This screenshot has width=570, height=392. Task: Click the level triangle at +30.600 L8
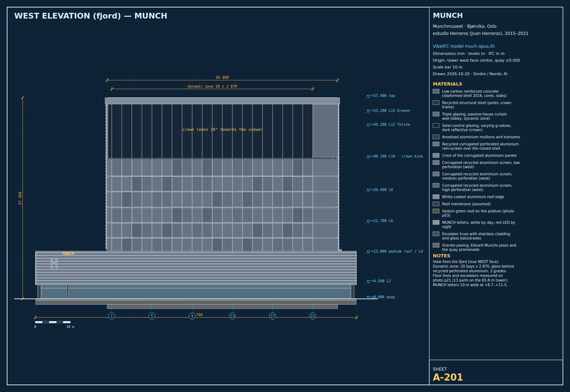[369, 190]
